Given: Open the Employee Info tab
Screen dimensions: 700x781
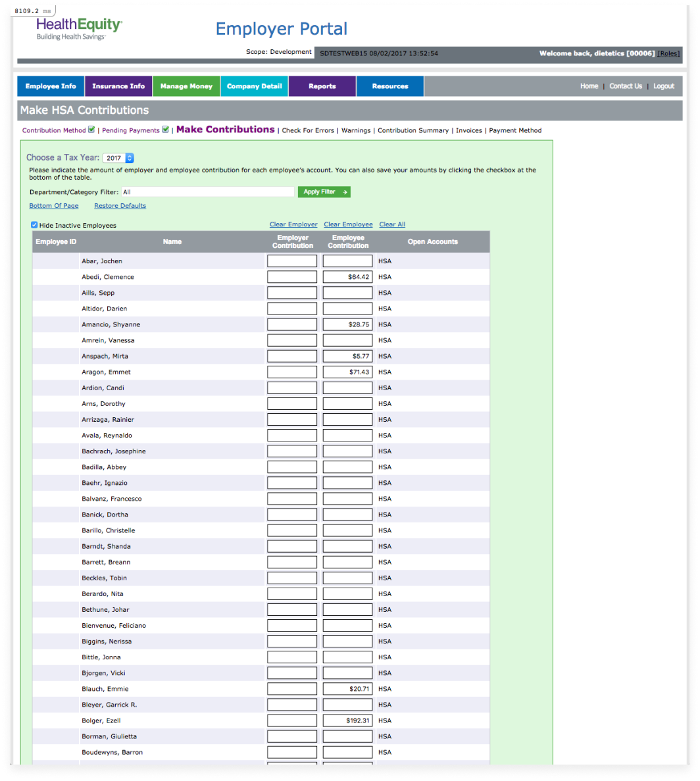Looking at the screenshot, I should 51,86.
